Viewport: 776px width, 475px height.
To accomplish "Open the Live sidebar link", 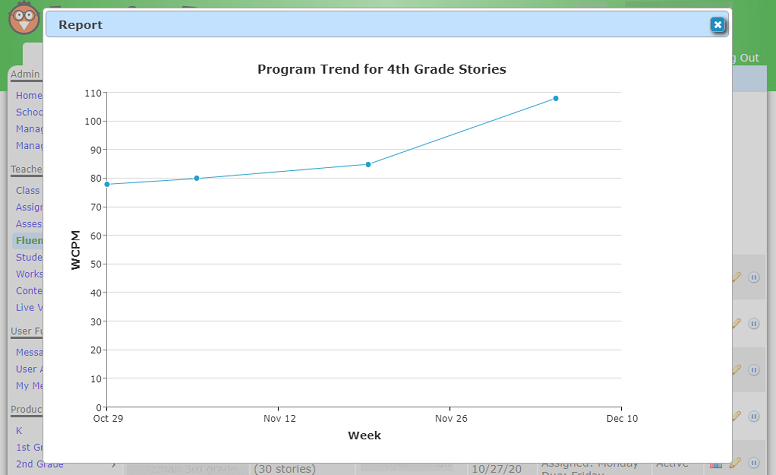I will pyautogui.click(x=28, y=307).
